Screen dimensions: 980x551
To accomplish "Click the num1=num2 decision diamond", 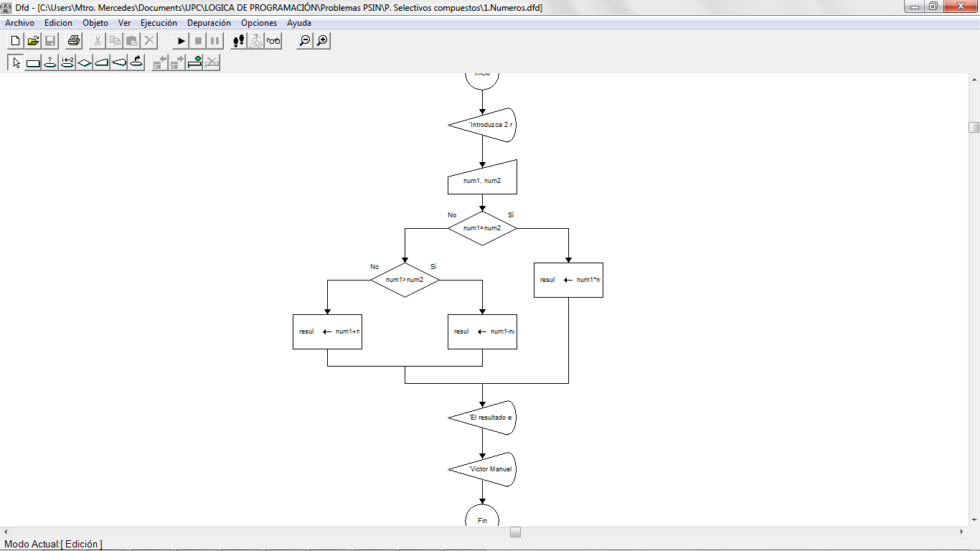I will [482, 228].
